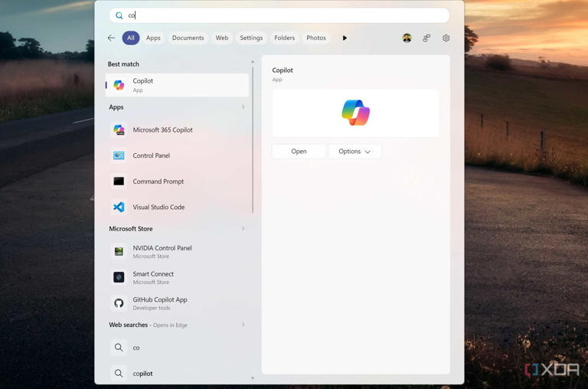Switch to the Settings filter tab
Viewport: 588px width, 389px height.
(251, 38)
